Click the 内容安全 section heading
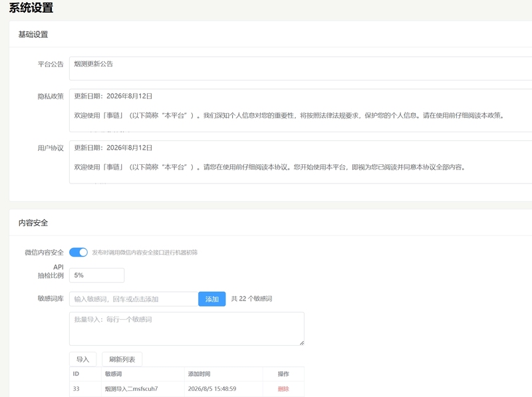 pyautogui.click(x=33, y=223)
